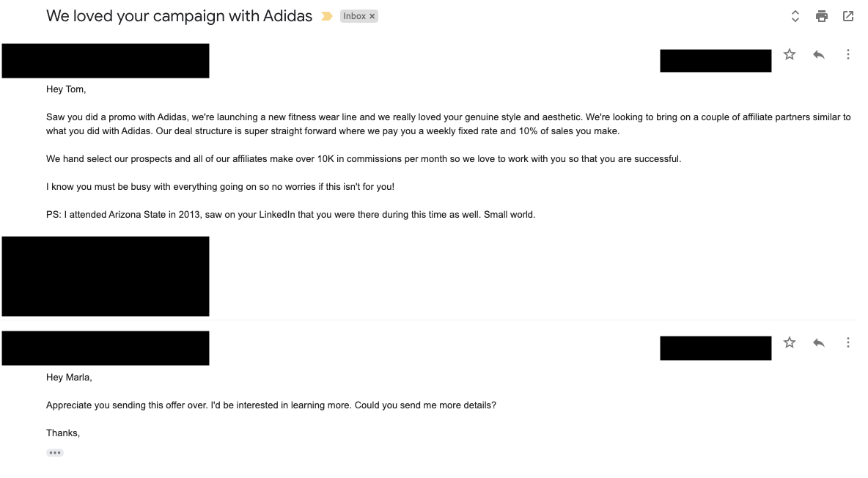The height and width of the screenshot is (478, 868).
Task: Click redacted signature block under the PS line
Action: click(105, 276)
